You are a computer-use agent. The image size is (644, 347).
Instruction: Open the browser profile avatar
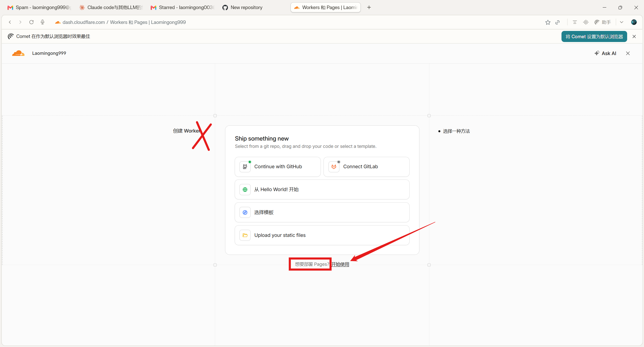(634, 22)
